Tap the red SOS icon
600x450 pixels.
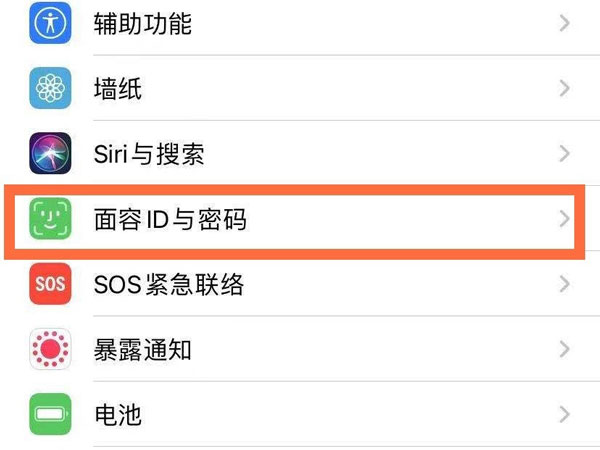[x=50, y=285]
